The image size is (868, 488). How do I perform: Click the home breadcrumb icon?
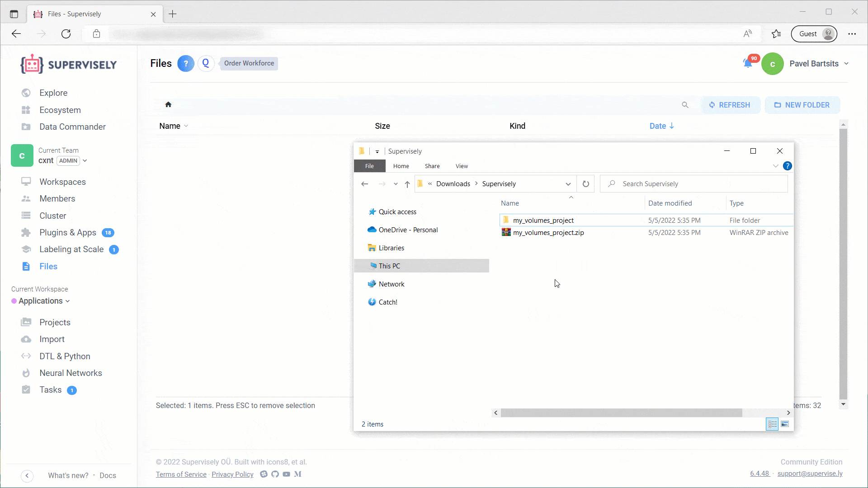point(168,104)
